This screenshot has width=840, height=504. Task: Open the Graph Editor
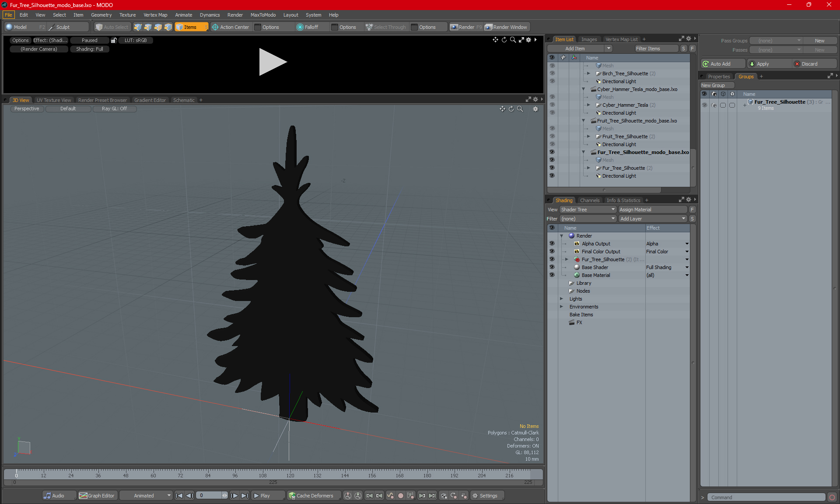(97, 496)
